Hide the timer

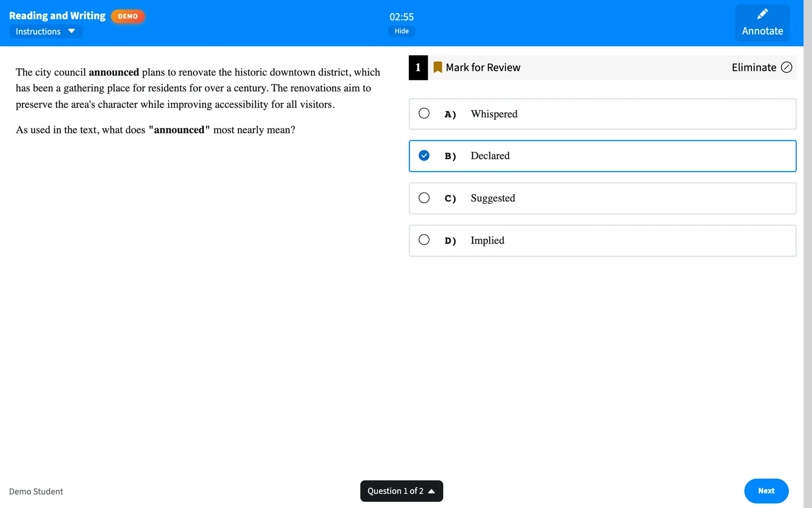click(x=401, y=31)
